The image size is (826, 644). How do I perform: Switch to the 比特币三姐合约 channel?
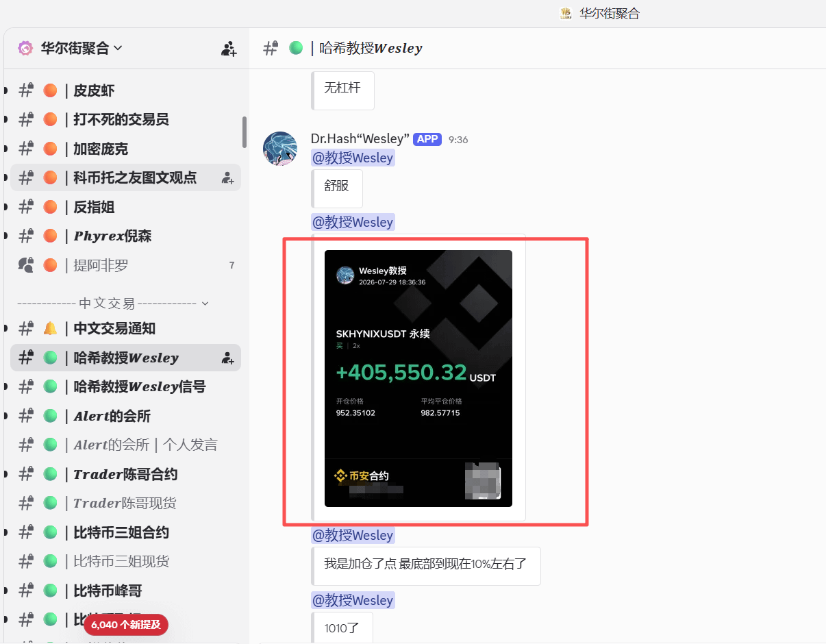125,532
